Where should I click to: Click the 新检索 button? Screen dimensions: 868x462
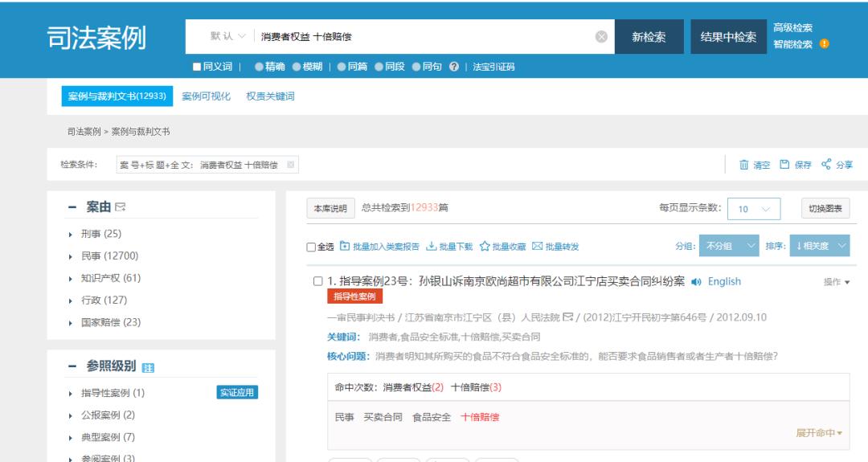[649, 36]
